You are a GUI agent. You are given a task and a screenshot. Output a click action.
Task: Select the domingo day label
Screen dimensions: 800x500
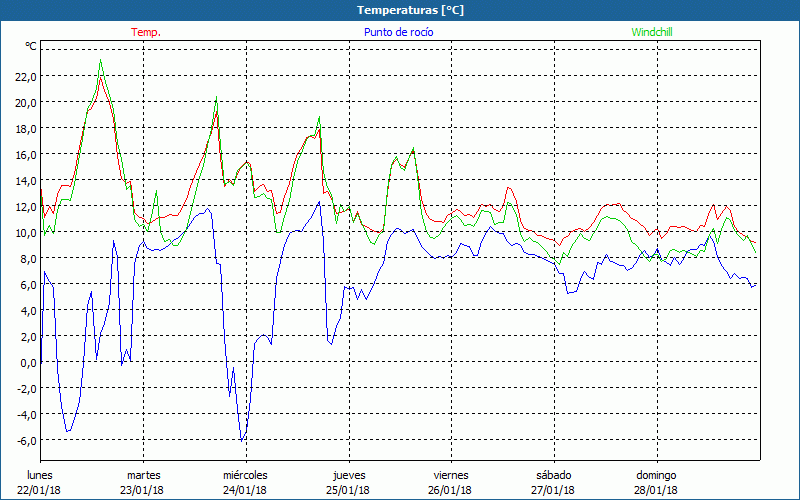click(x=656, y=475)
